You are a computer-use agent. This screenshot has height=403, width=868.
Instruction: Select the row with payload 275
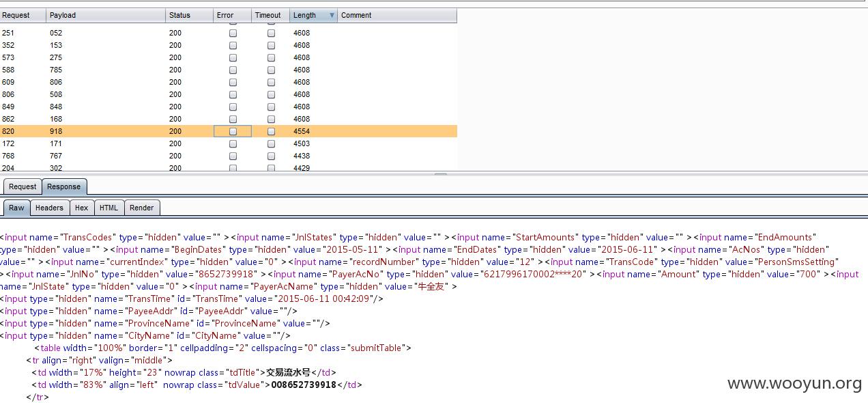[x=228, y=57]
